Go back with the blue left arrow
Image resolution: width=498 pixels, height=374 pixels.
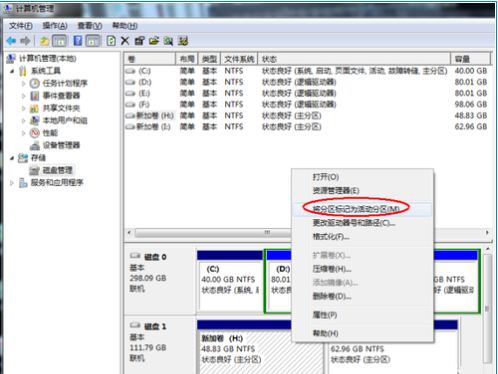[11, 41]
